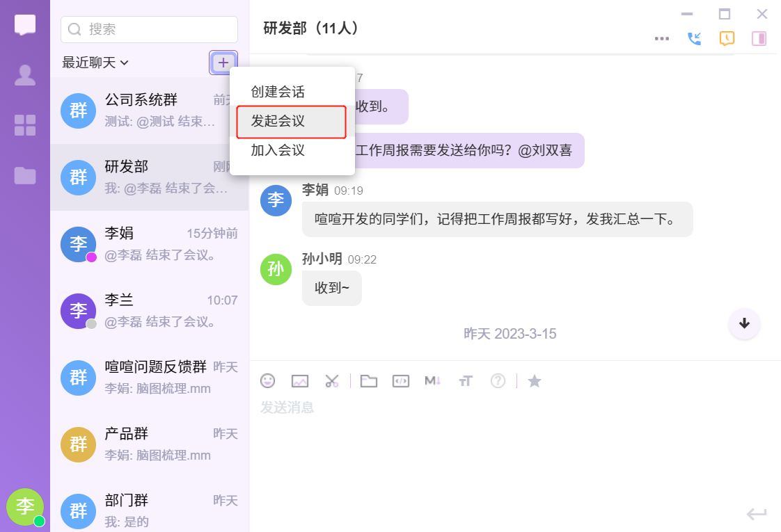Image resolution: width=781 pixels, height=532 pixels.
Task: Open chat message history
Action: point(727,39)
